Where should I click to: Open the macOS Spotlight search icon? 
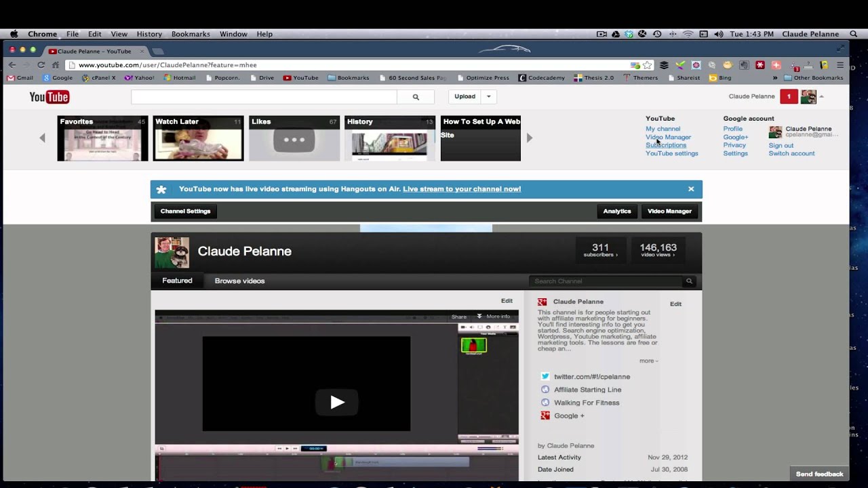pyautogui.click(x=854, y=34)
